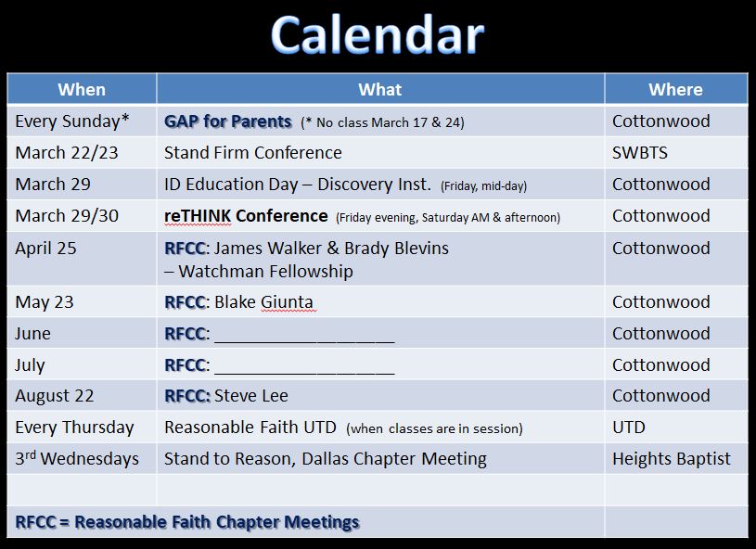Select the "Where" column header
Image resolution: width=756 pixels, height=549 pixels.
(675, 90)
